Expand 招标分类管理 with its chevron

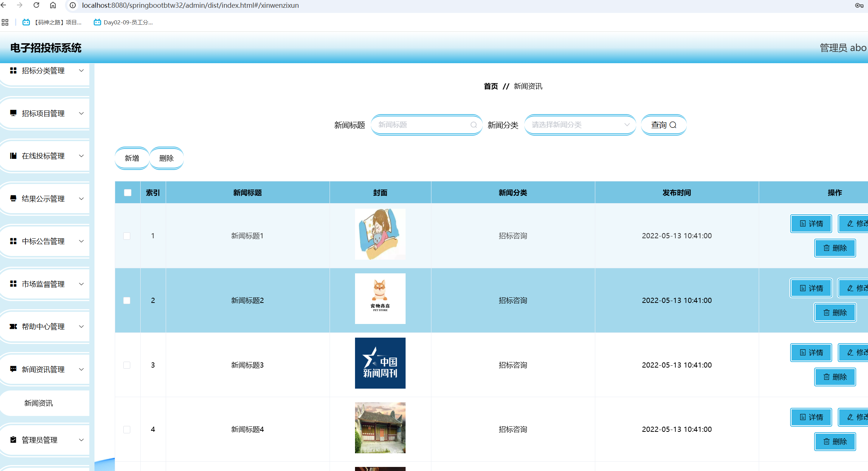pyautogui.click(x=82, y=70)
